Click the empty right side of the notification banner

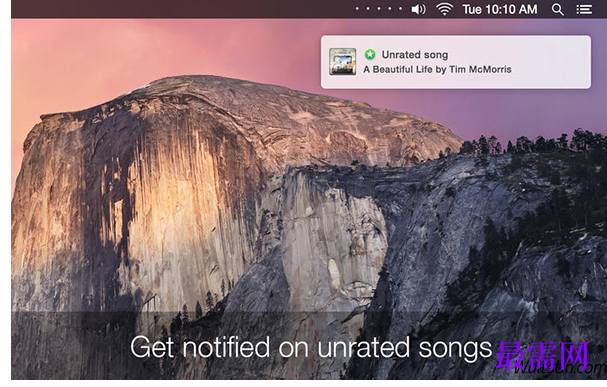(552, 62)
